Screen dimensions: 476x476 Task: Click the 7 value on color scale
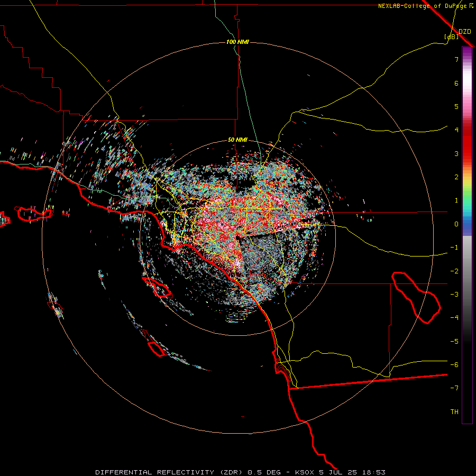(456, 59)
